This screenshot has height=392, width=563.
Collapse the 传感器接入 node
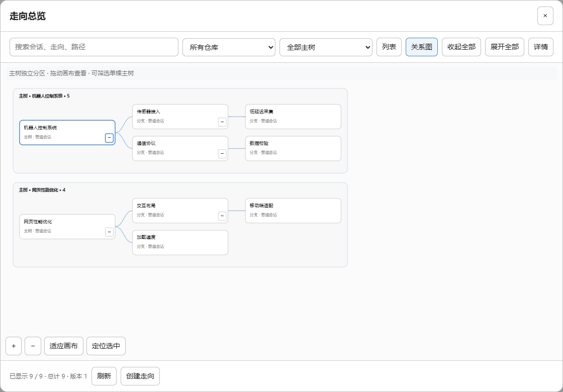[222, 122]
